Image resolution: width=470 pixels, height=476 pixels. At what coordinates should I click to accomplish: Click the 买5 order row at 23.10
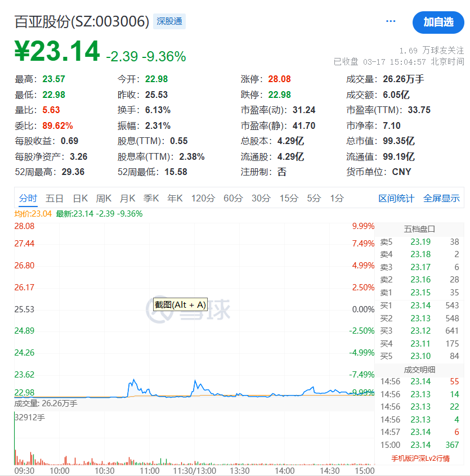(419, 356)
